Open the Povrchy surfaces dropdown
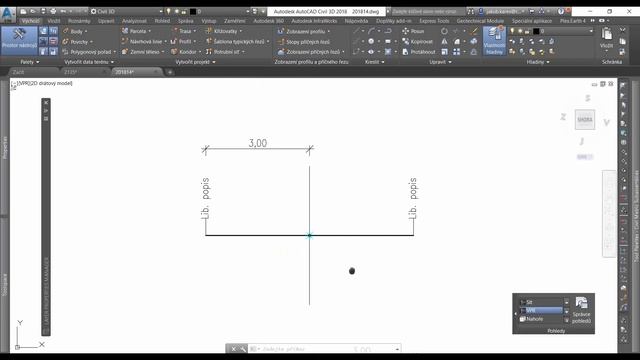The image size is (640, 360). [x=78, y=42]
